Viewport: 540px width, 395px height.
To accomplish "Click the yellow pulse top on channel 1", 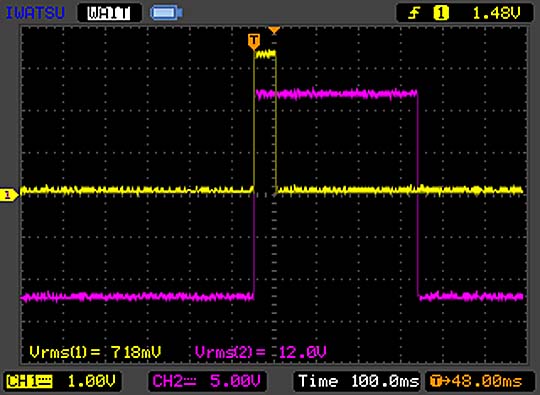I will tap(265, 54).
